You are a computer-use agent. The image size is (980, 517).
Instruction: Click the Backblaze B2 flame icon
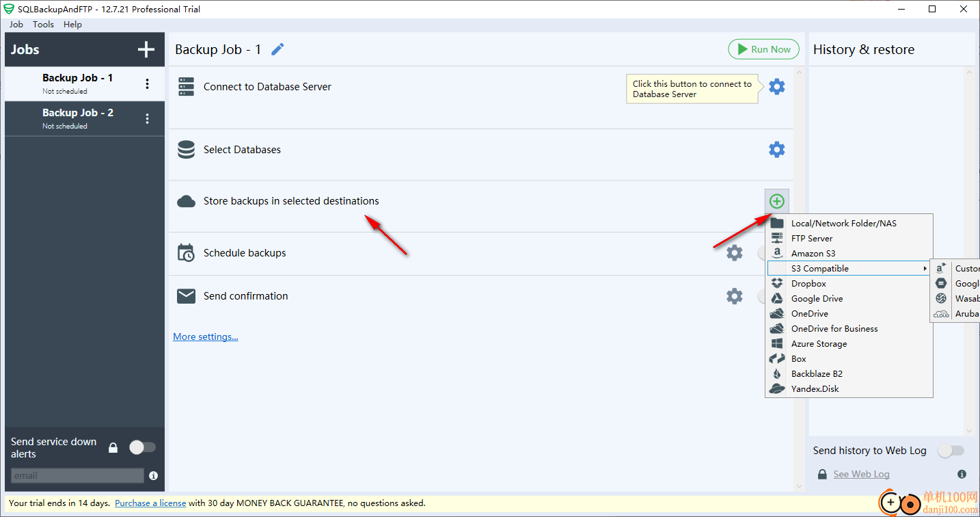777,374
